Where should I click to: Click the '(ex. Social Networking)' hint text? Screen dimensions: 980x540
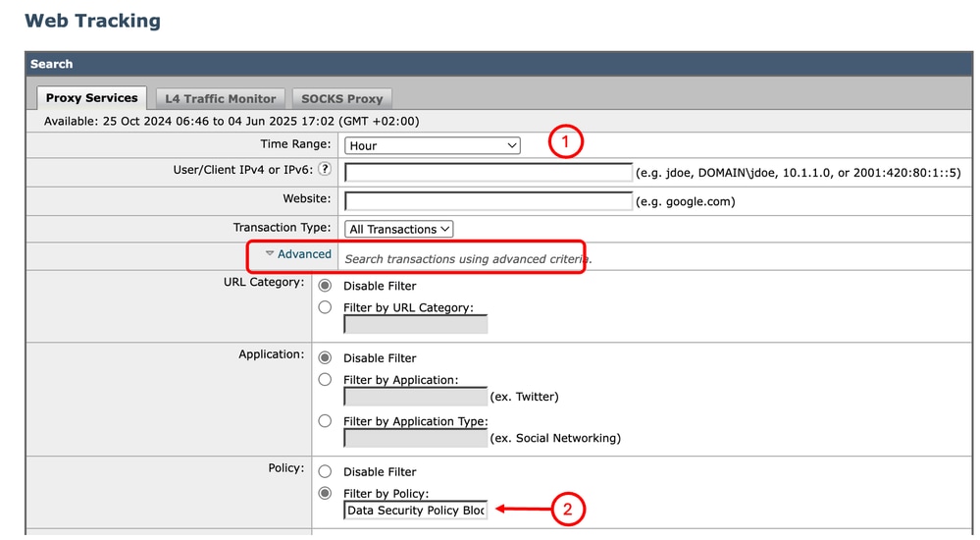point(555,438)
